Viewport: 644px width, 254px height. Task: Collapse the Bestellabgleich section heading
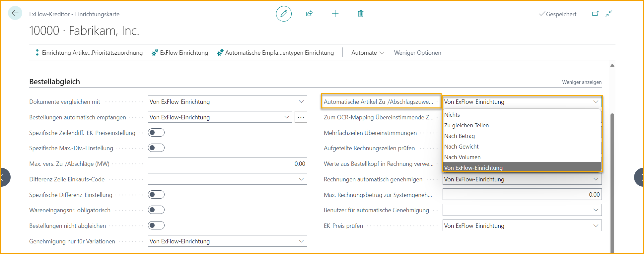click(x=55, y=82)
